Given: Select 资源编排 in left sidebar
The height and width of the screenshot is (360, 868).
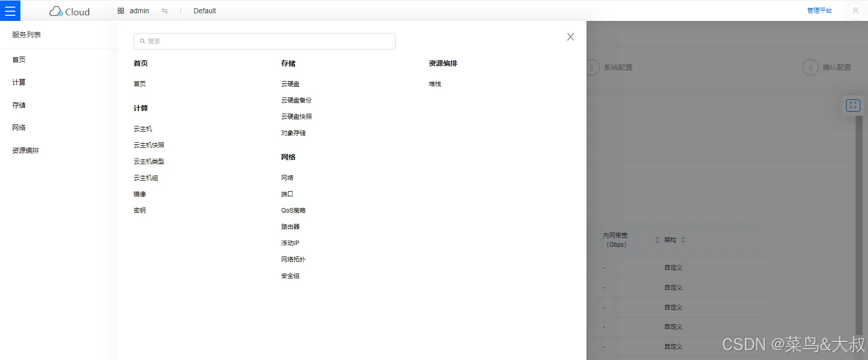Looking at the screenshot, I should pos(25,150).
